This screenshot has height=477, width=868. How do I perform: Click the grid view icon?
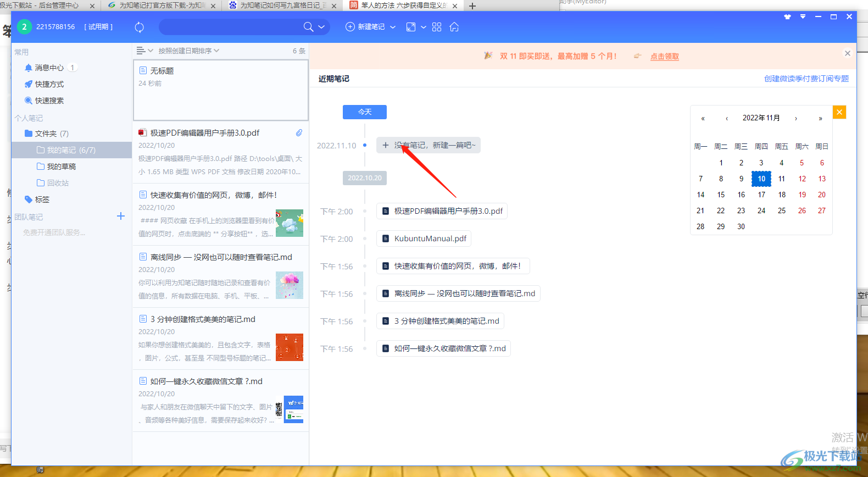tap(437, 27)
